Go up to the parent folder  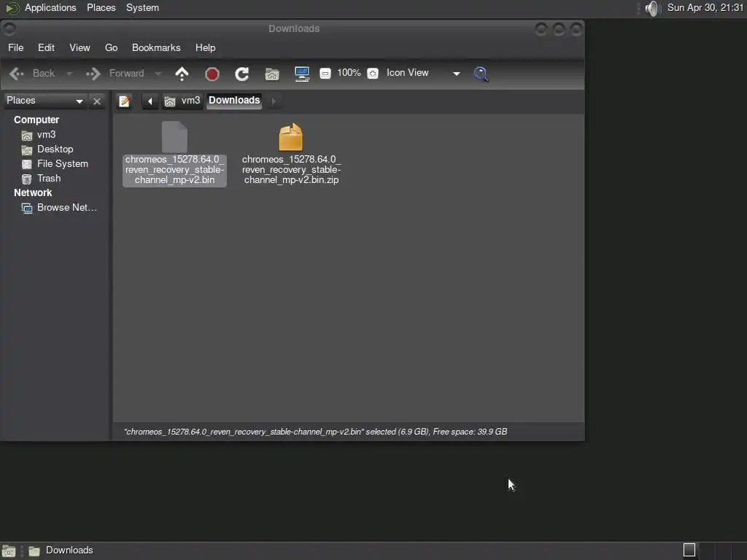182,74
